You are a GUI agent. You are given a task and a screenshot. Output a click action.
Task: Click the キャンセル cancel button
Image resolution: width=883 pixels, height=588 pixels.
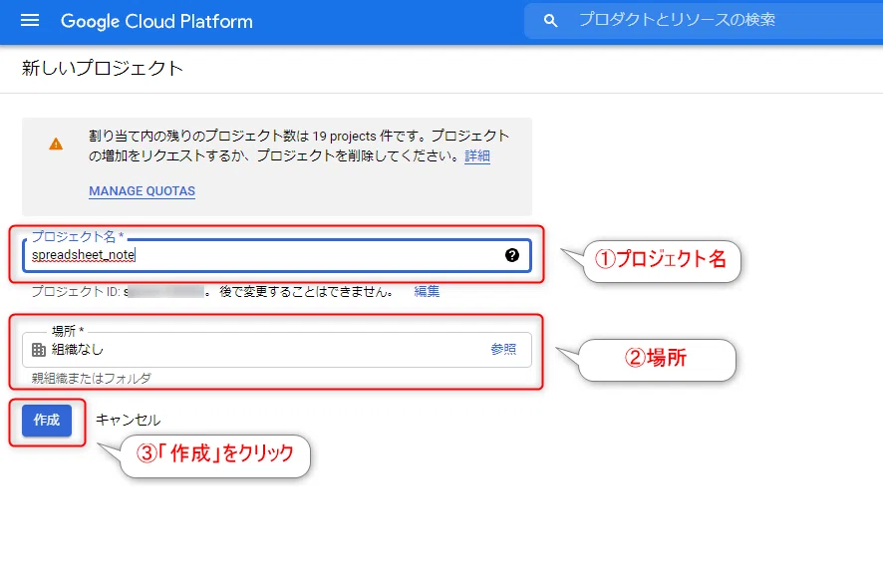click(128, 421)
